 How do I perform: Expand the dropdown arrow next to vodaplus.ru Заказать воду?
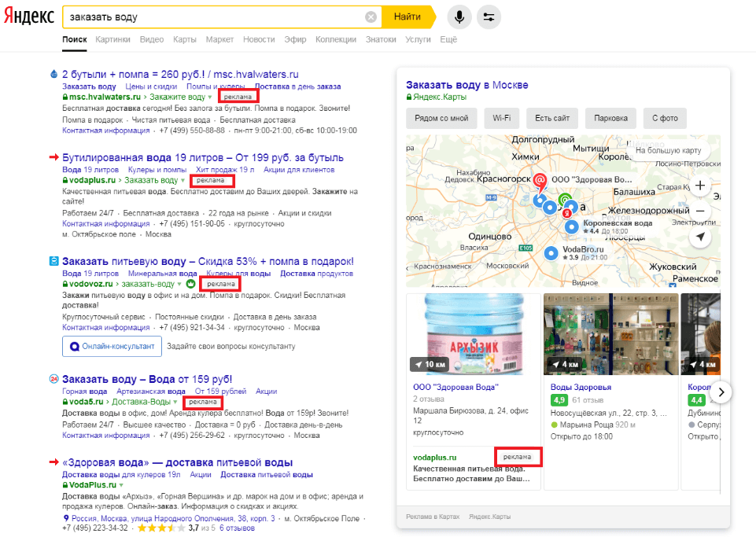[183, 181]
